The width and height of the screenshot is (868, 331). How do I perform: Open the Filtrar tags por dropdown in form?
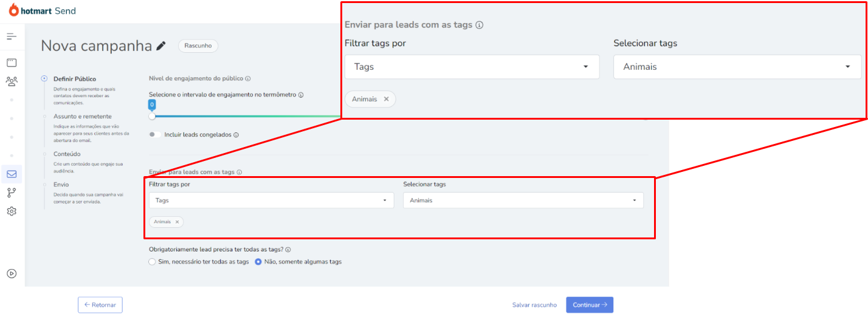pyautogui.click(x=271, y=200)
